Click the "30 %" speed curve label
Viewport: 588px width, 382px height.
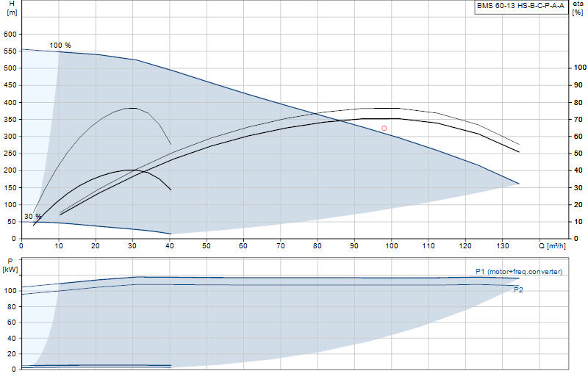click(32, 216)
